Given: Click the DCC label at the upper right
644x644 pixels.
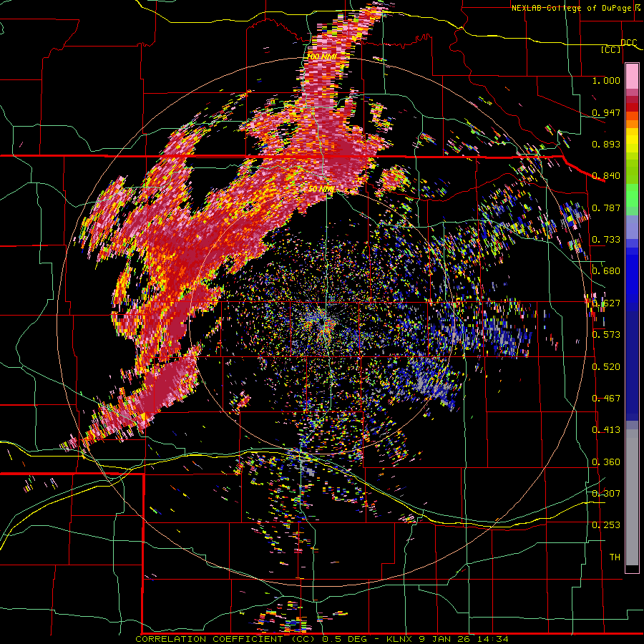Looking at the screenshot, I should tap(628, 43).
